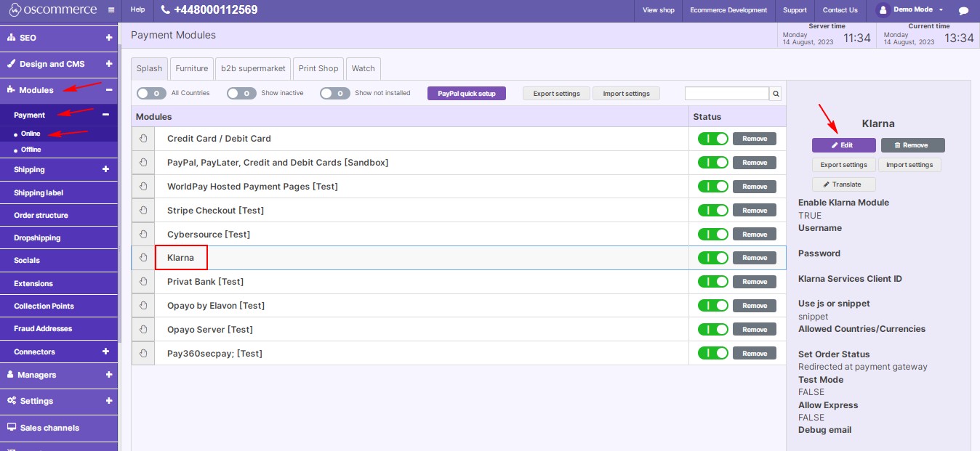The width and height of the screenshot is (980, 451).
Task: Grab the drag handle for WorldPay Hosted Payment Pages
Action: (143, 187)
